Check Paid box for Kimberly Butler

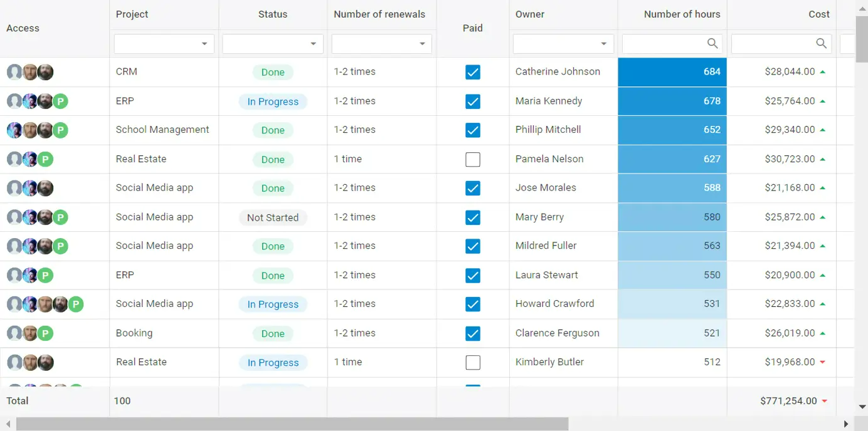point(473,362)
